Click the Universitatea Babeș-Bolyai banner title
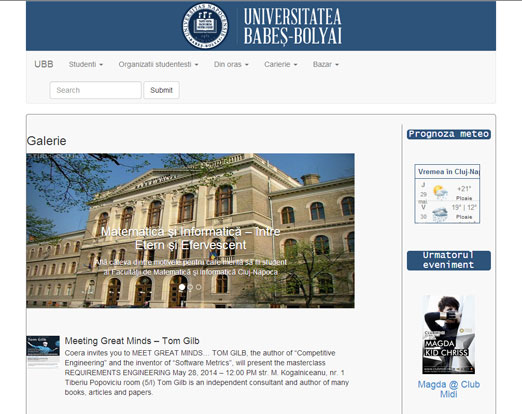This screenshot has width=522, height=414. [x=293, y=26]
